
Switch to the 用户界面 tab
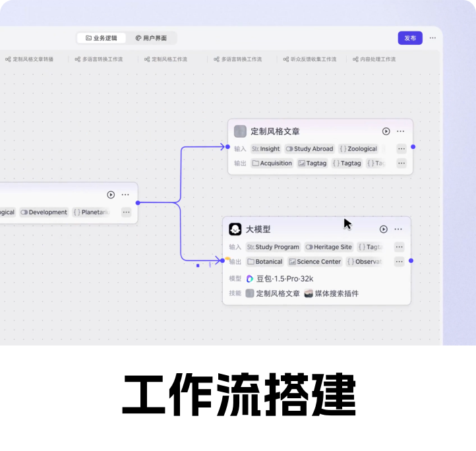(x=151, y=38)
